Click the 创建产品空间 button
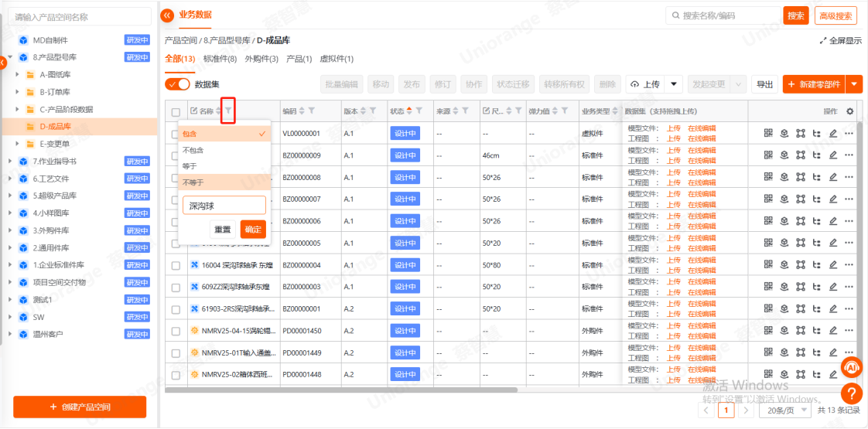Image resolution: width=868 pixels, height=429 pixels. point(80,407)
